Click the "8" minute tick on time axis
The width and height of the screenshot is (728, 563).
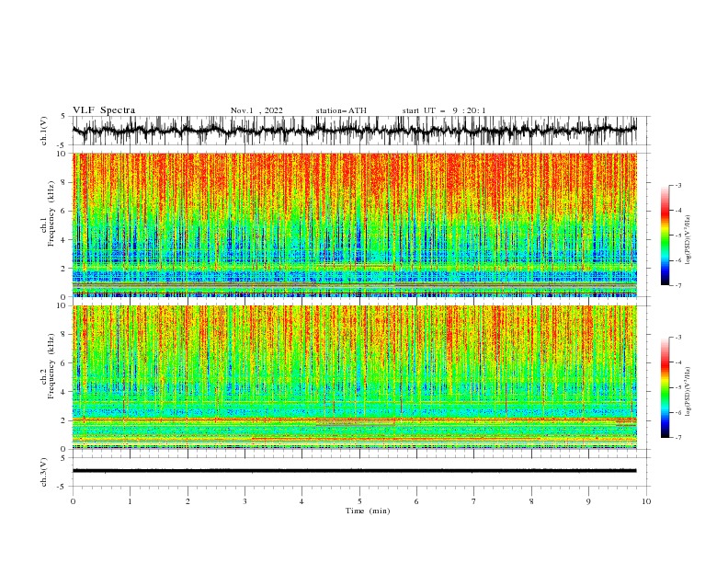click(531, 501)
